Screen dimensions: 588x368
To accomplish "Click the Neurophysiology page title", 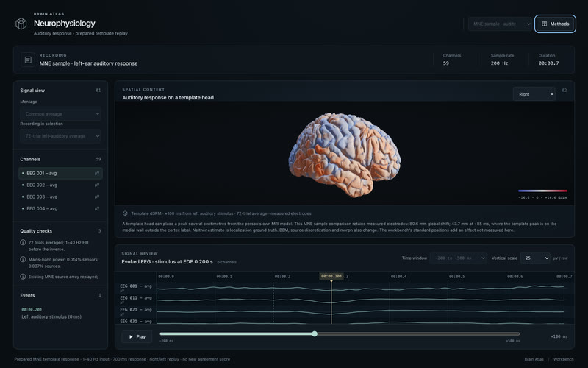I will pyautogui.click(x=65, y=24).
